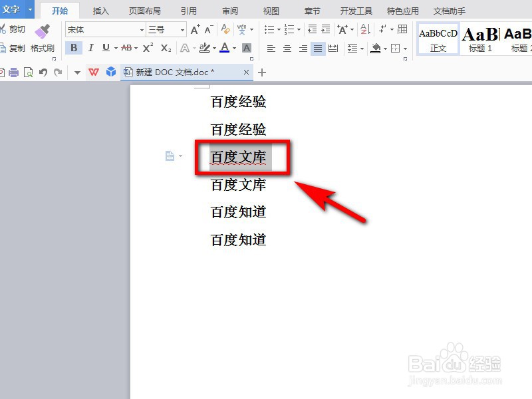Open the 开始 ribbon tab
Viewport: 532px width, 399px height.
(60, 11)
